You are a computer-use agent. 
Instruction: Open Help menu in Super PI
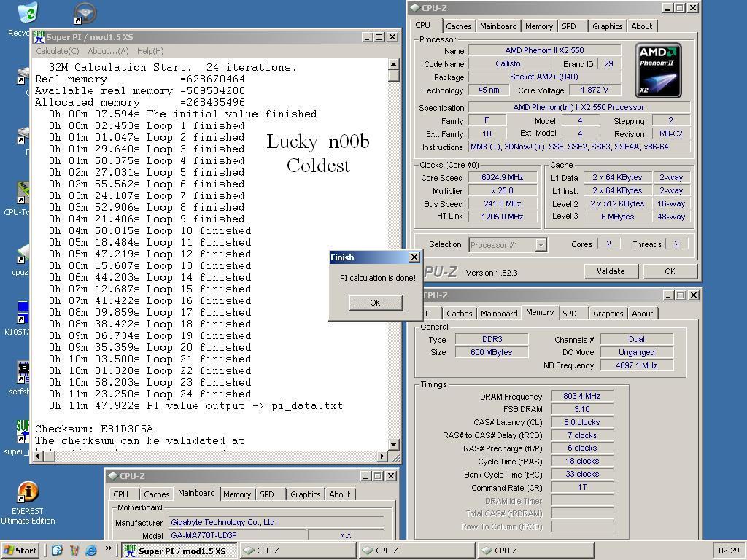click(150, 51)
